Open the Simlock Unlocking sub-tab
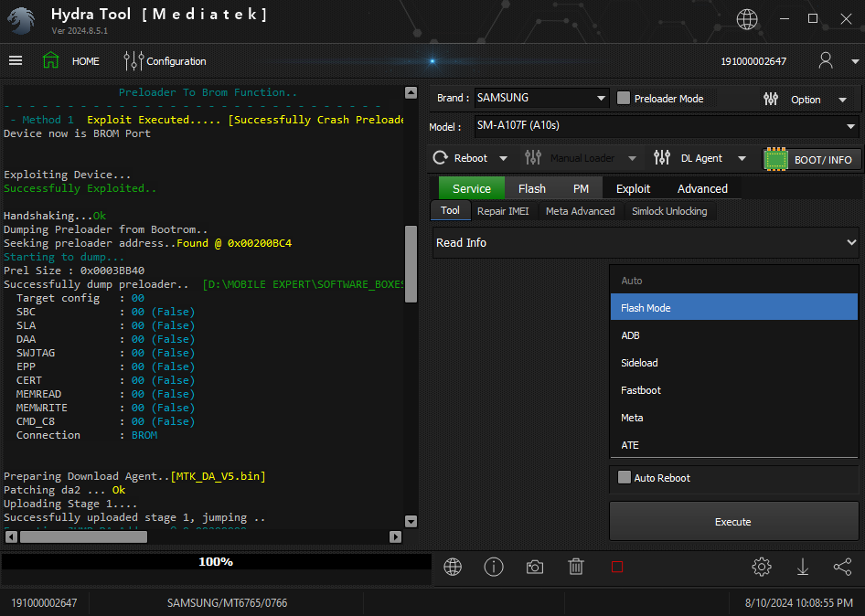The height and width of the screenshot is (616, 865). point(669,211)
